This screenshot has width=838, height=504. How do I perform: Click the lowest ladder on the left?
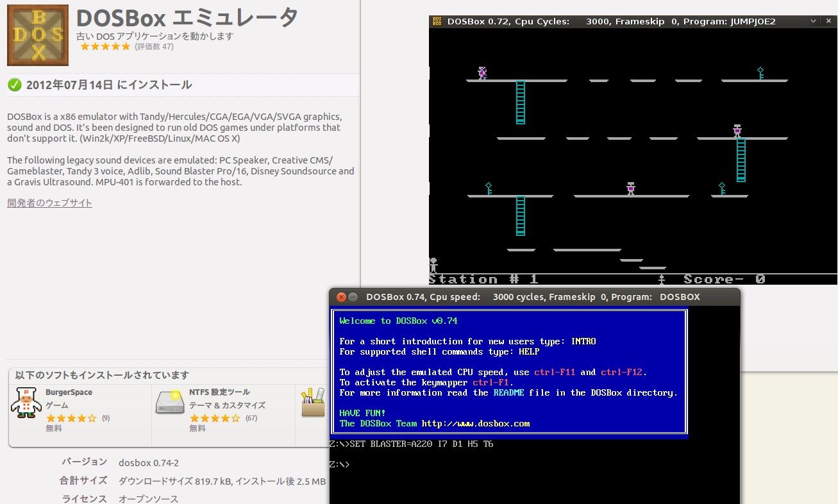tap(521, 216)
